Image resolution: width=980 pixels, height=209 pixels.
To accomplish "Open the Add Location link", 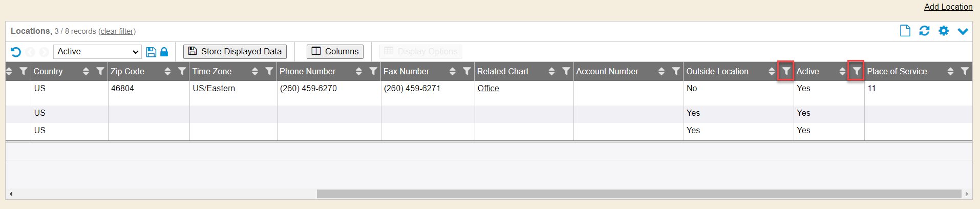I will pos(948,7).
